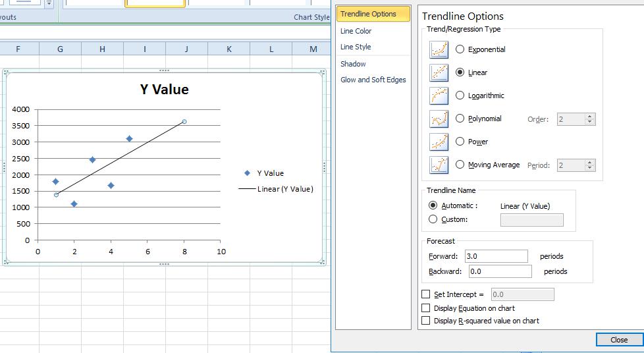This screenshot has height=353, width=644.
Task: Click the Forward forecast periods field
Action: [x=496, y=256]
